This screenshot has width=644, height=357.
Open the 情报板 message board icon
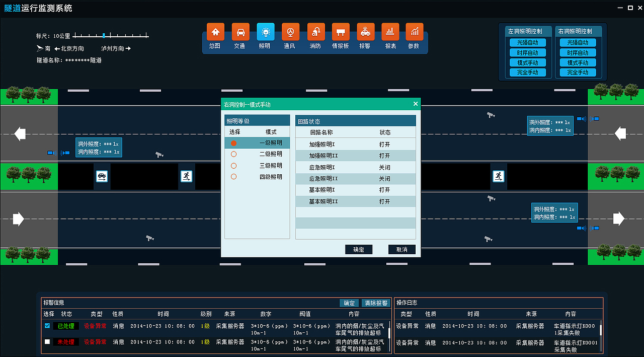[x=341, y=32]
